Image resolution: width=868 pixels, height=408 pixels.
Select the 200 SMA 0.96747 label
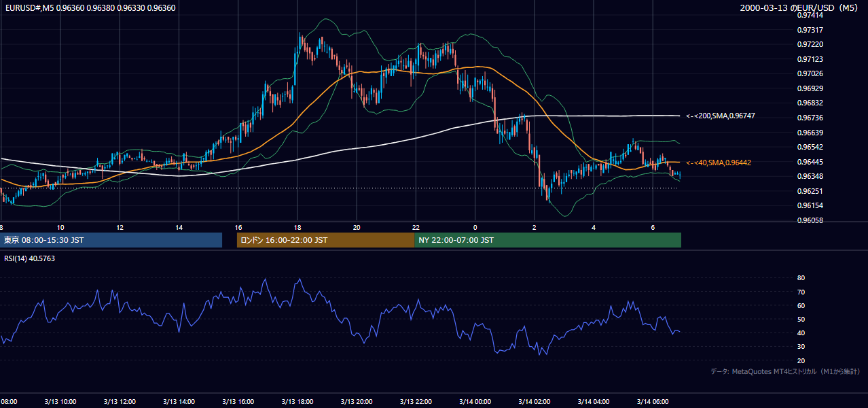(721, 116)
